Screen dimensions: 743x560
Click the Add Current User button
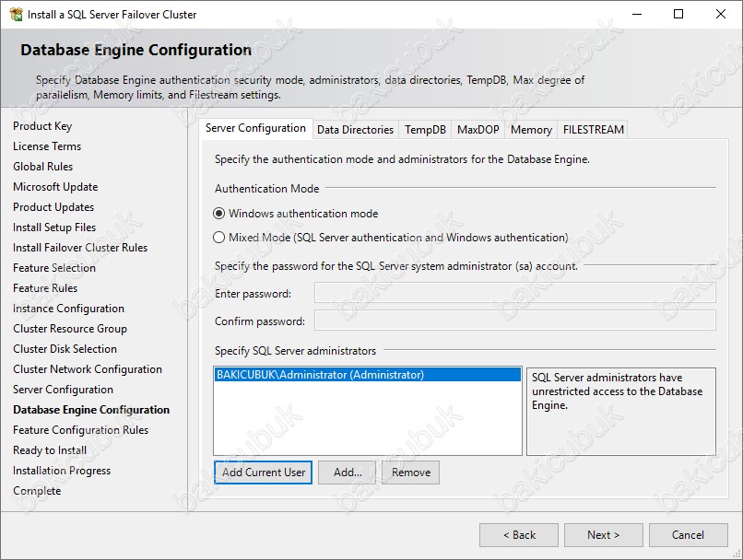click(263, 472)
